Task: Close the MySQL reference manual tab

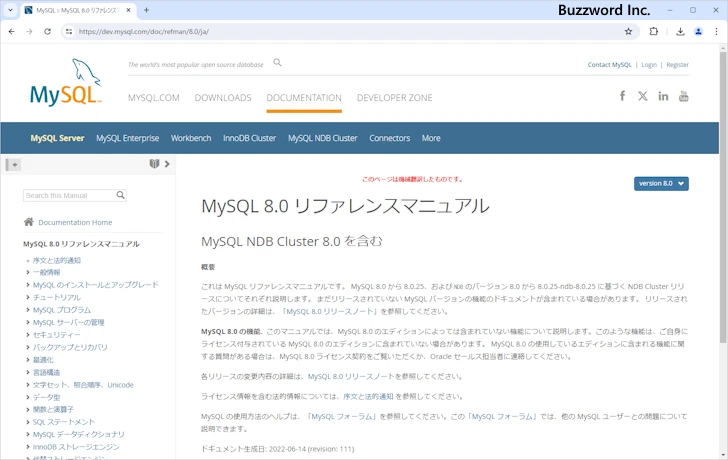Action: click(x=129, y=10)
